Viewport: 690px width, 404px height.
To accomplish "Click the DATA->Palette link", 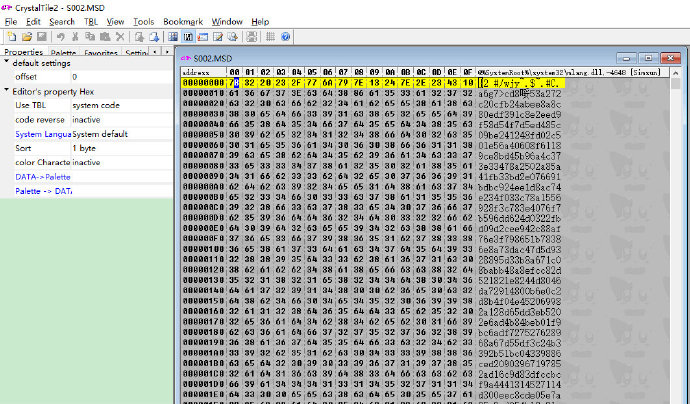I will pyautogui.click(x=43, y=177).
